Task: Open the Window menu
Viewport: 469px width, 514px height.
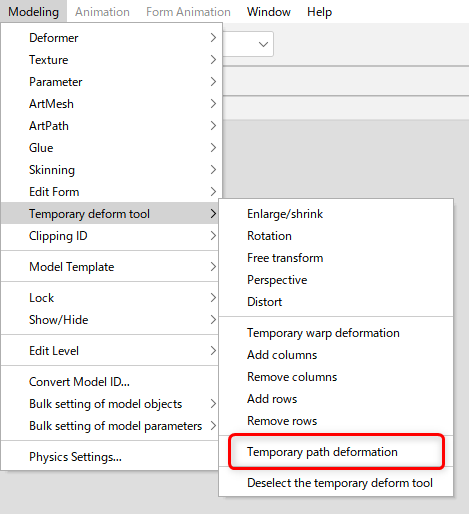Action: (269, 12)
